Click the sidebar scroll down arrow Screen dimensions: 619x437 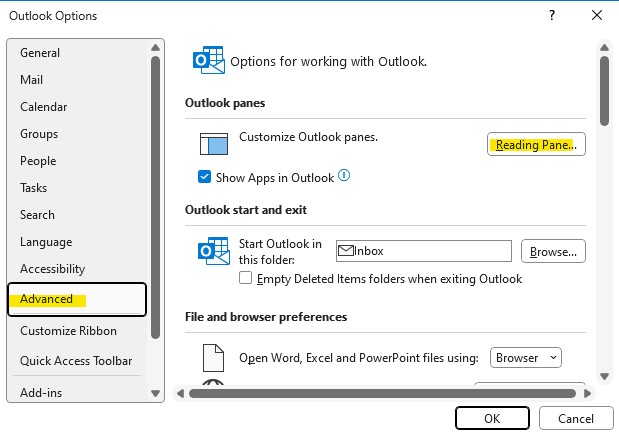pos(156,393)
